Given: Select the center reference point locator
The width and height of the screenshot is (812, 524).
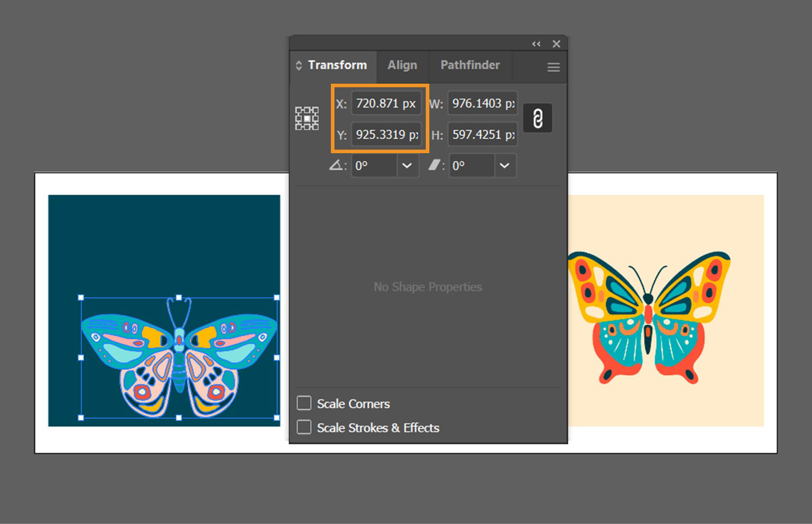Looking at the screenshot, I should (x=307, y=118).
